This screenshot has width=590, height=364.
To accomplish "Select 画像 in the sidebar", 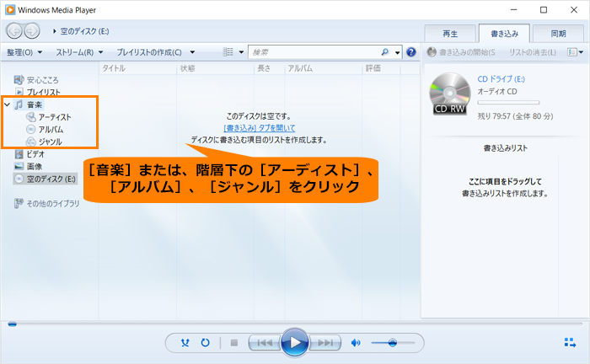I will click(35, 166).
